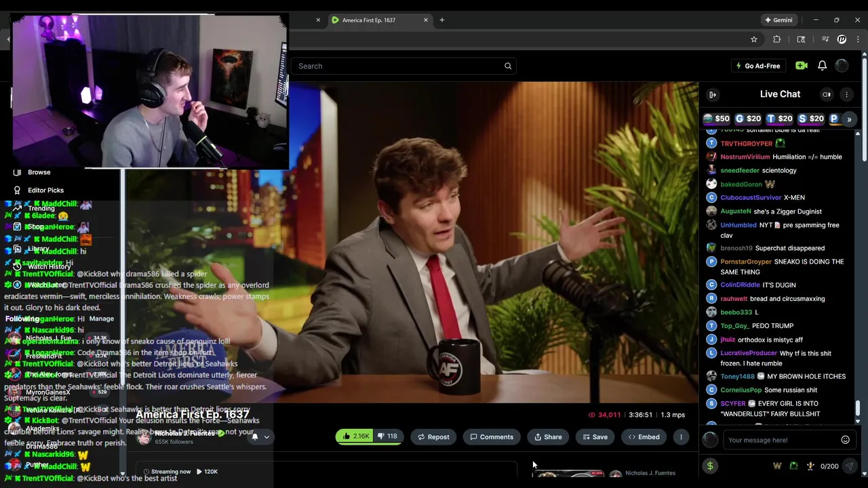Open the Browse sidebar item

click(x=39, y=172)
